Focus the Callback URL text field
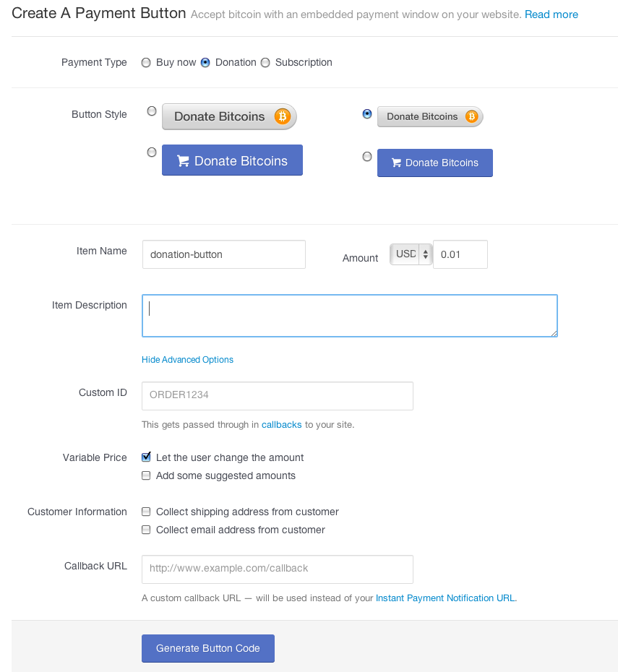 point(278,569)
